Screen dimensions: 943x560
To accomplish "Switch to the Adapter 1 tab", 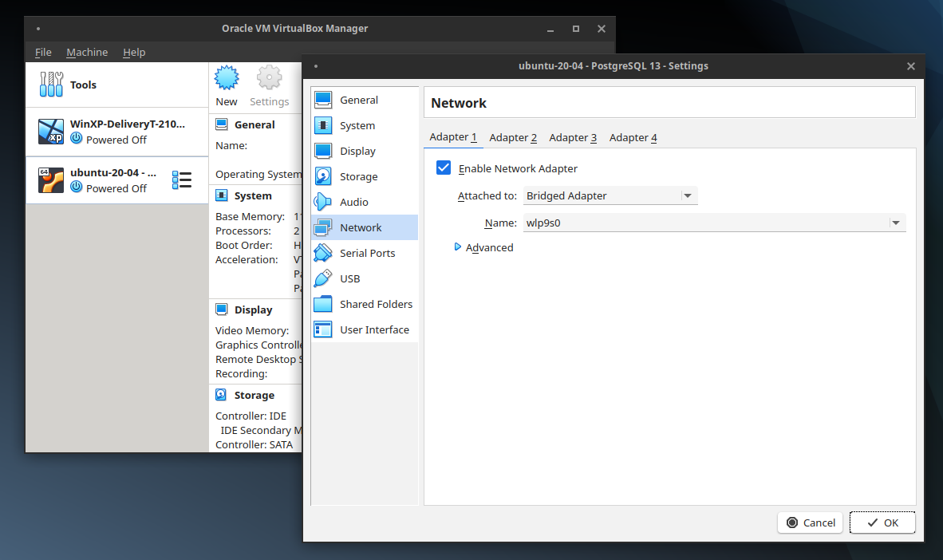I will [x=453, y=137].
